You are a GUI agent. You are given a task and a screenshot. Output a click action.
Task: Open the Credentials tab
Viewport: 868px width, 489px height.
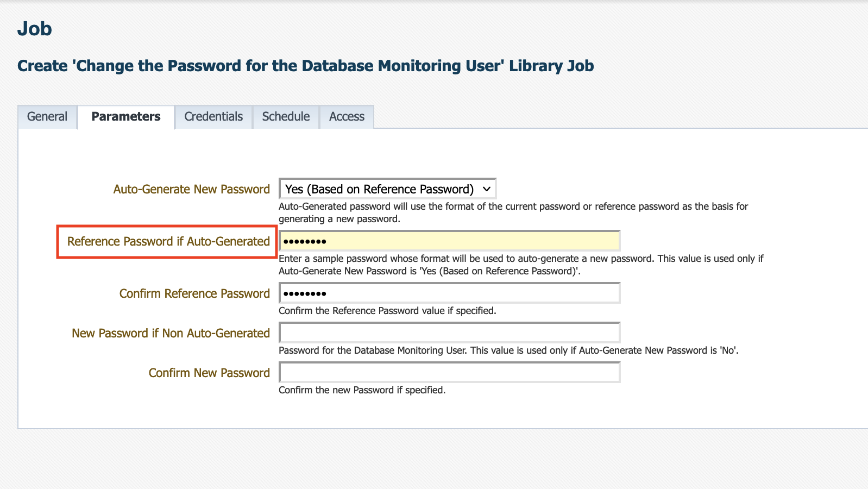(x=213, y=117)
